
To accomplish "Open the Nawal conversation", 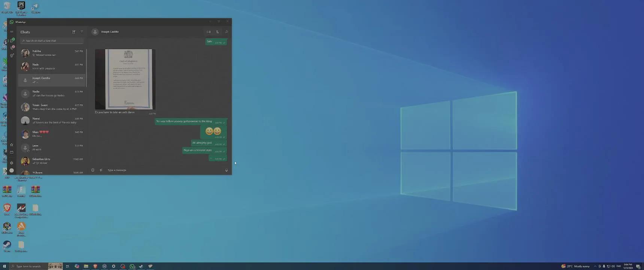I will tap(52, 120).
